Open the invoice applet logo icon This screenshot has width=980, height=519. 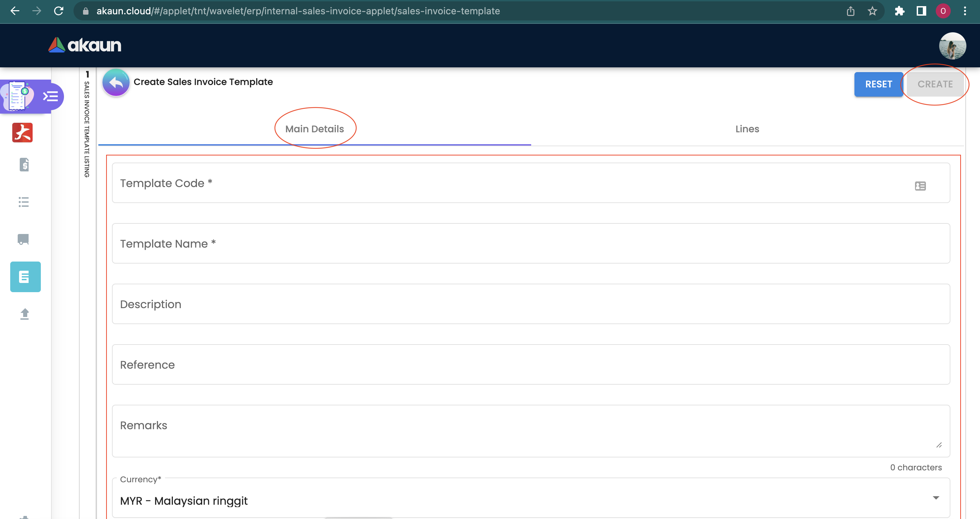pos(17,96)
